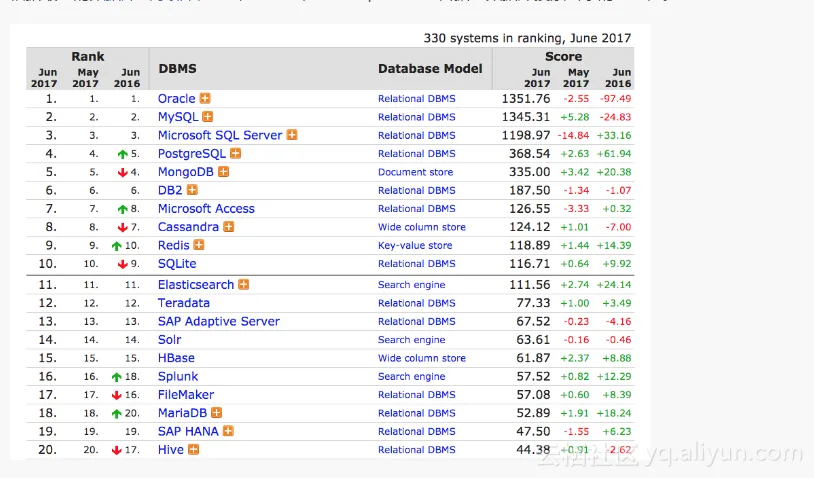Click '330 systems in ranking, June 2017' text

(527, 38)
